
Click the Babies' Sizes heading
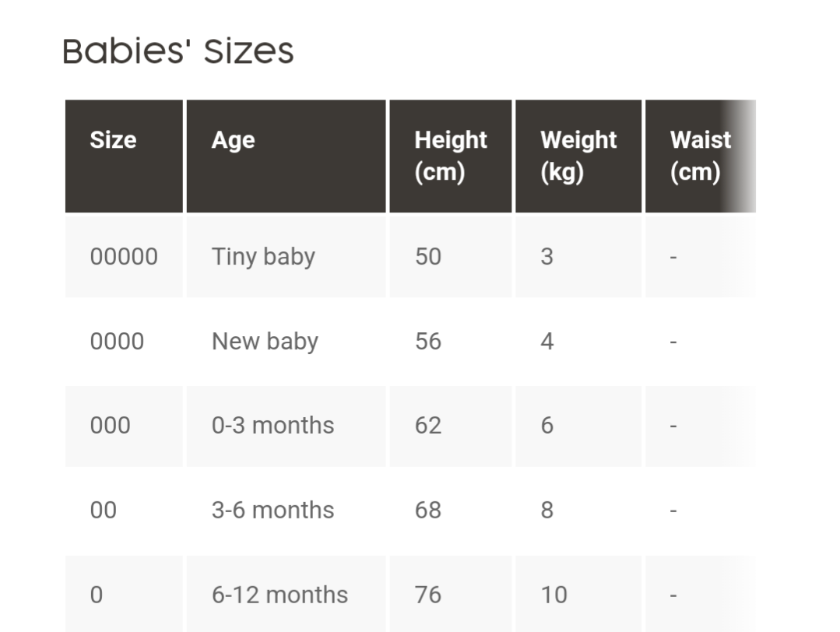(x=178, y=52)
